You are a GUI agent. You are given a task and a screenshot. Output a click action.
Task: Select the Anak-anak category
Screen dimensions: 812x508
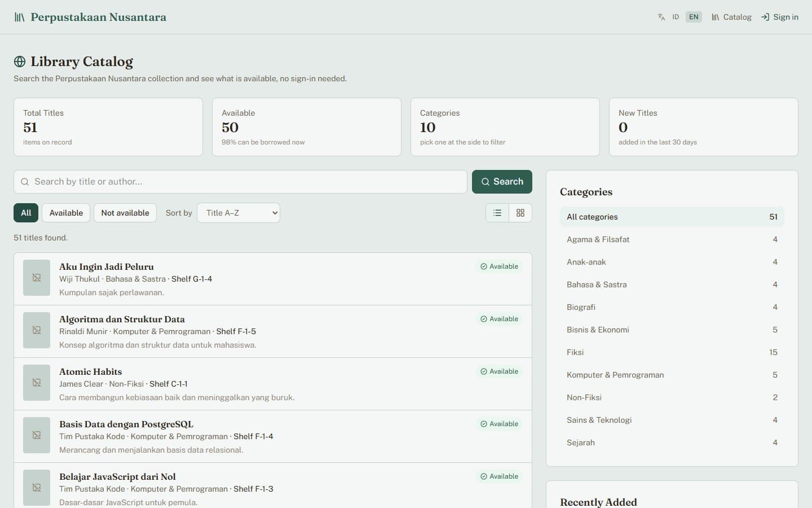click(672, 262)
